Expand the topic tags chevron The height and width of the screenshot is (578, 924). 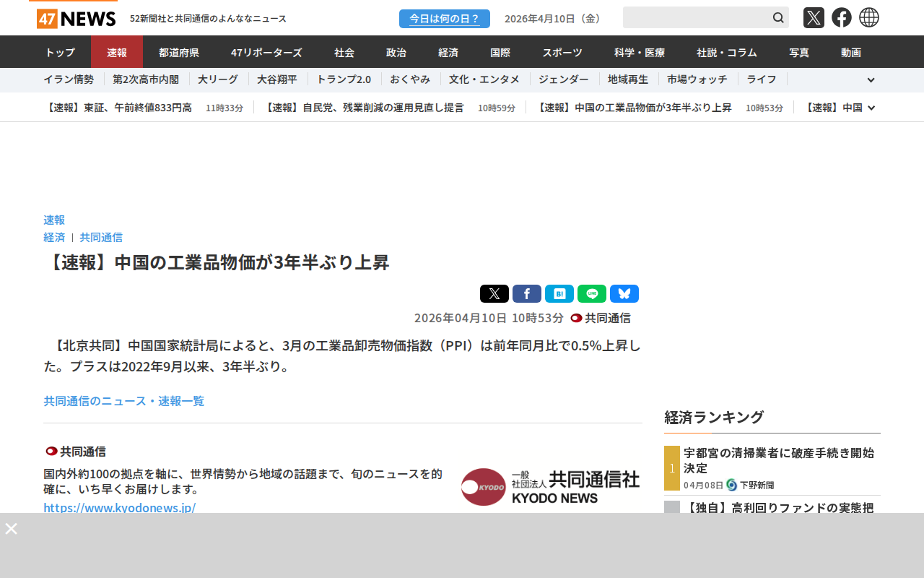pos(871,80)
